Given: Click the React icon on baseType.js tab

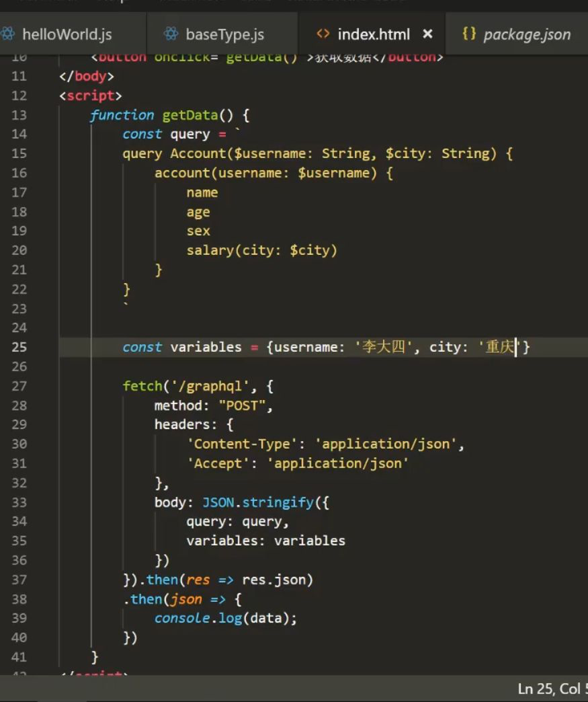Looking at the screenshot, I should coord(172,34).
